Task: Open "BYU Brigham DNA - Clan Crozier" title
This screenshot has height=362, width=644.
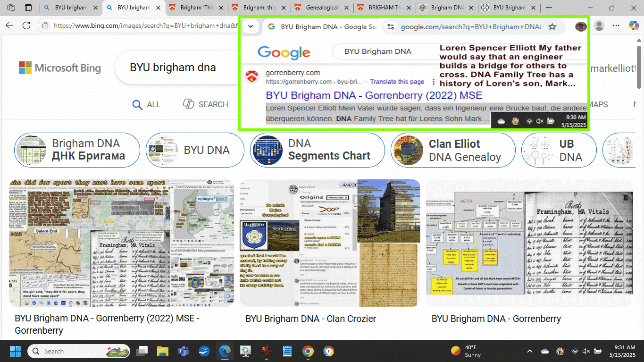Action: (x=311, y=319)
